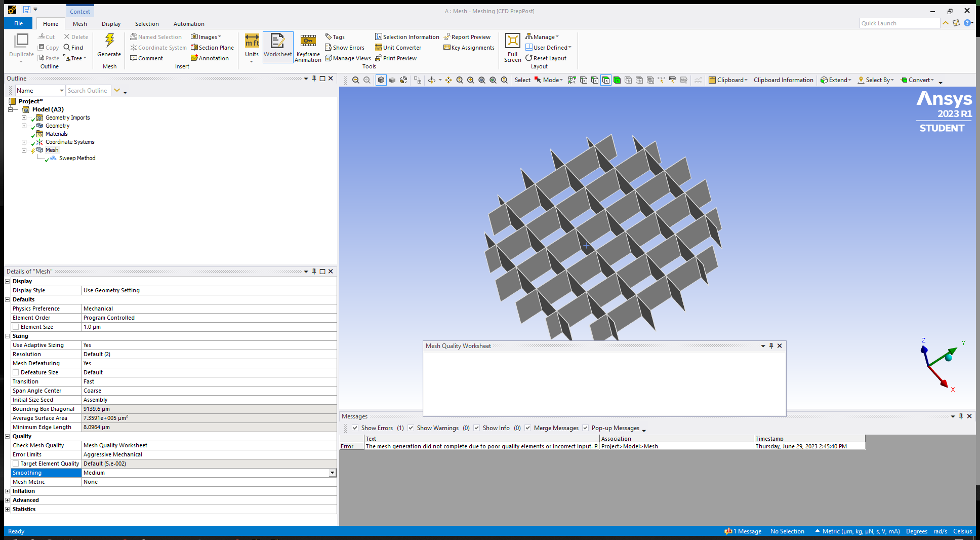This screenshot has height=540, width=980.
Task: Open the Select By dropdown
Action: click(876, 80)
